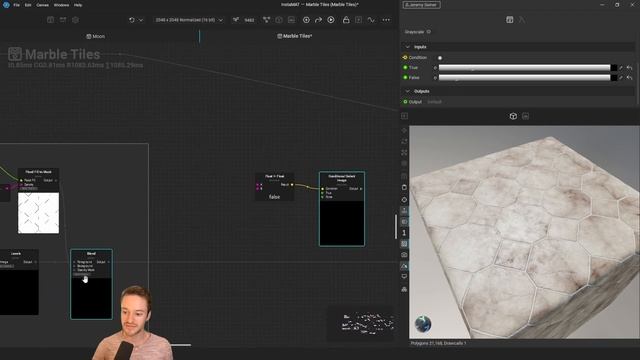
Task: Open the gear settings icon in toolbar
Action: point(75,20)
